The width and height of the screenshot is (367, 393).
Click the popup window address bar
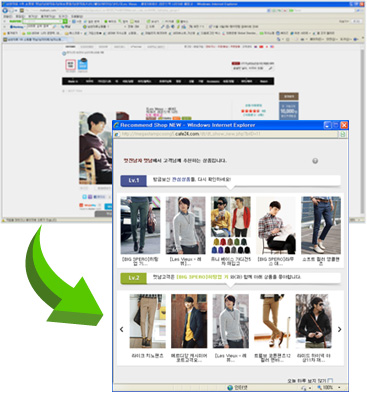point(225,134)
